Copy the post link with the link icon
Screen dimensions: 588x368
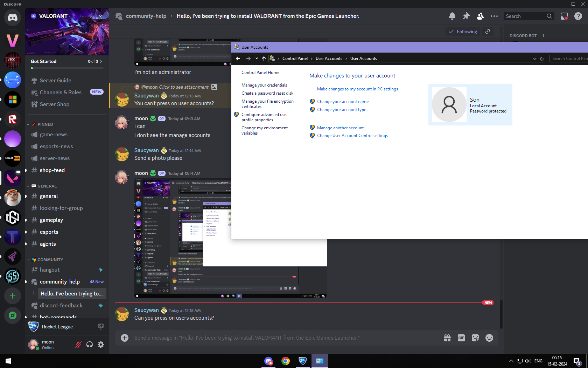click(x=488, y=32)
